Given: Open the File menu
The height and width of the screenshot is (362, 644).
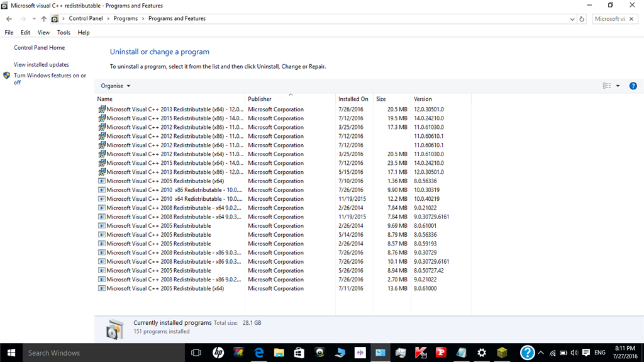Looking at the screenshot, I should (x=9, y=33).
